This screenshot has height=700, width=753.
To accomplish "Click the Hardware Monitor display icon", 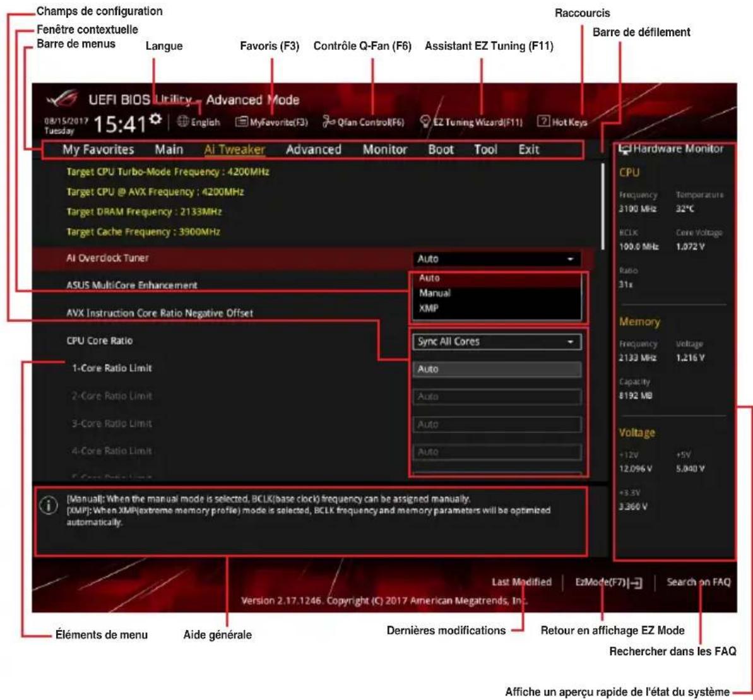I will click(624, 149).
